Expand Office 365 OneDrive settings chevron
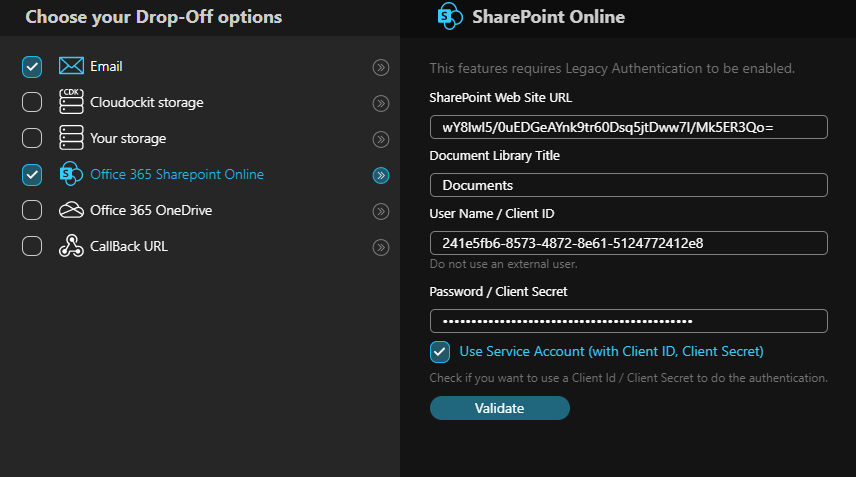The height and width of the screenshot is (477, 856). click(381, 211)
